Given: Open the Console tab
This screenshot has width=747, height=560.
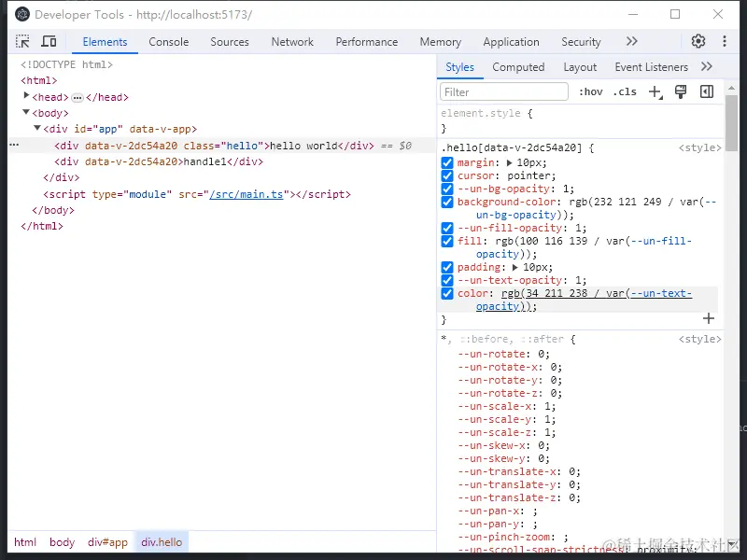Looking at the screenshot, I should pyautogui.click(x=169, y=42).
